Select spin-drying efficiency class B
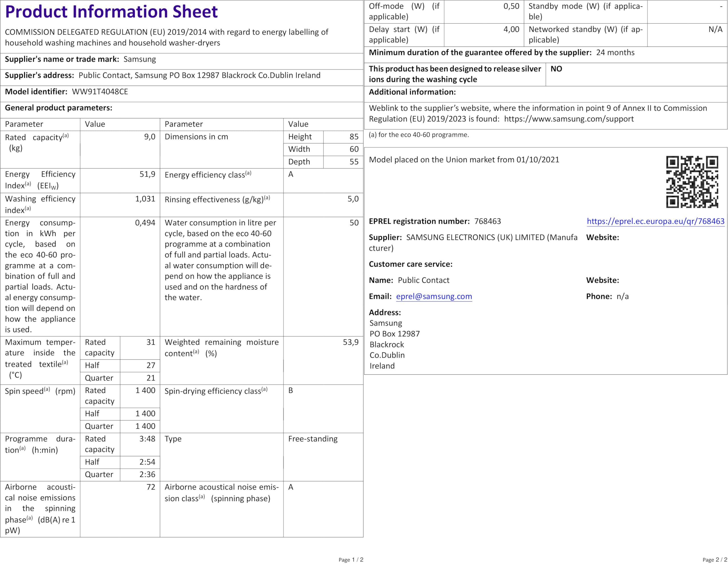This screenshot has width=728, height=569. coord(291,391)
